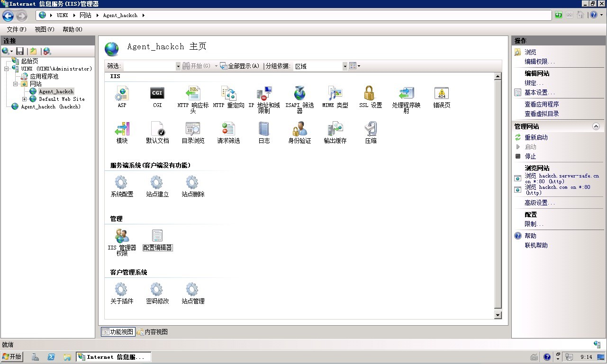The image size is (607, 364).
Task: Click 编辑权限... action link
Action: click(x=539, y=62)
